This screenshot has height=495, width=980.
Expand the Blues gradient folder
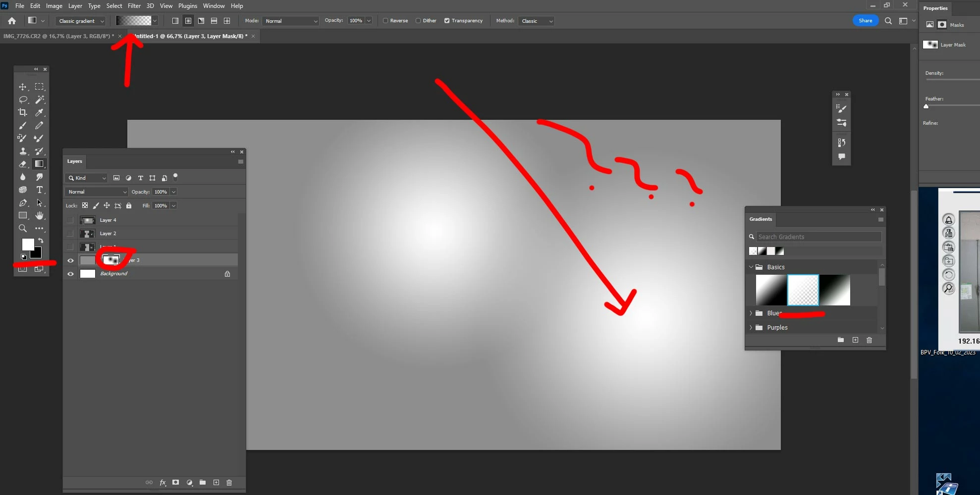tap(751, 313)
